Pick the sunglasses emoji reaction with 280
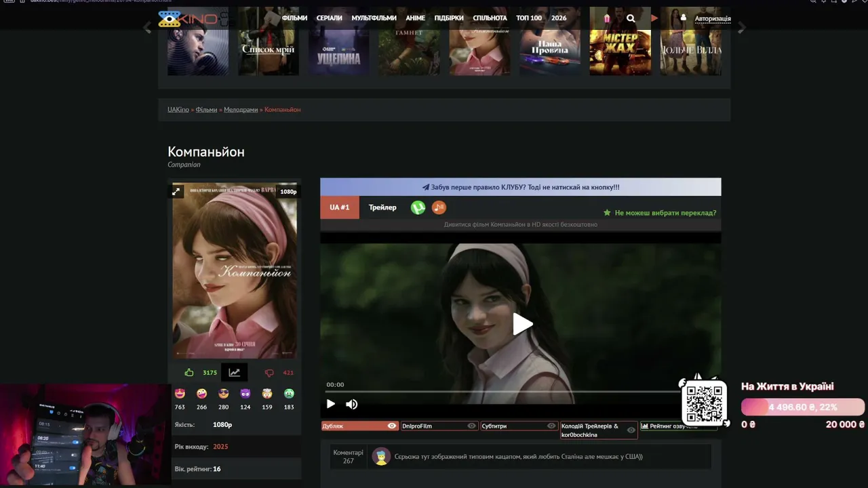Viewport: 868px width, 488px height. pyautogui.click(x=223, y=393)
